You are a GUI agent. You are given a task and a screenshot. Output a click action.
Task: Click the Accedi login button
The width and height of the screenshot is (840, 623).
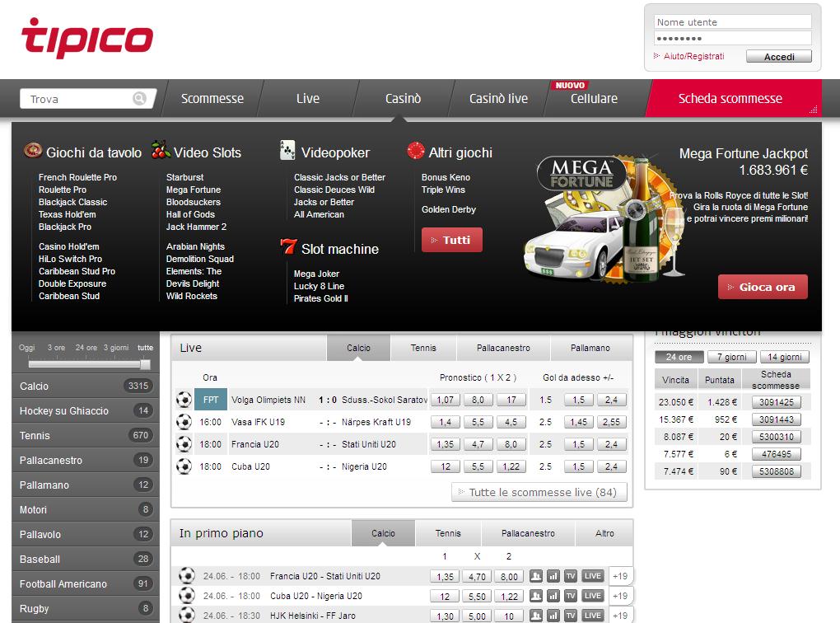coord(779,56)
